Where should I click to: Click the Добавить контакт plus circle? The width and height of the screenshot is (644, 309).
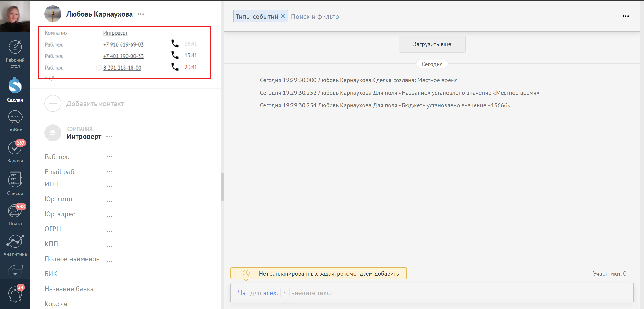click(x=53, y=103)
